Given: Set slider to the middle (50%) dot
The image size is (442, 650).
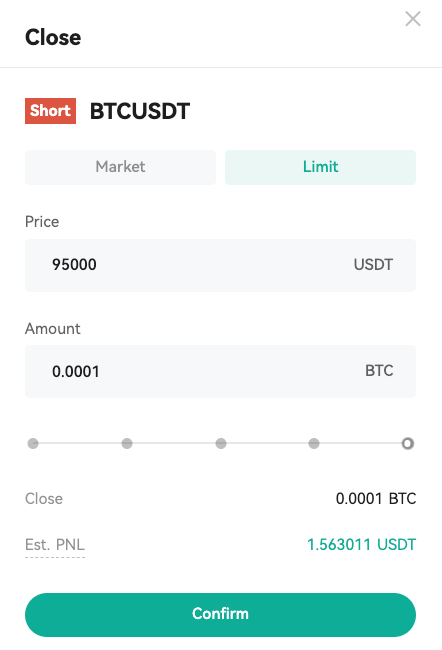Looking at the screenshot, I should tap(221, 444).
